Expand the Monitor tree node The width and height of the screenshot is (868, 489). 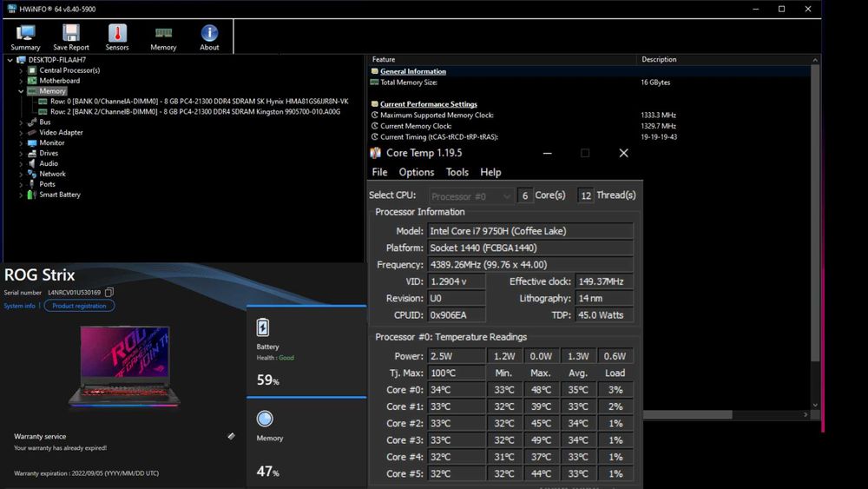click(x=21, y=143)
